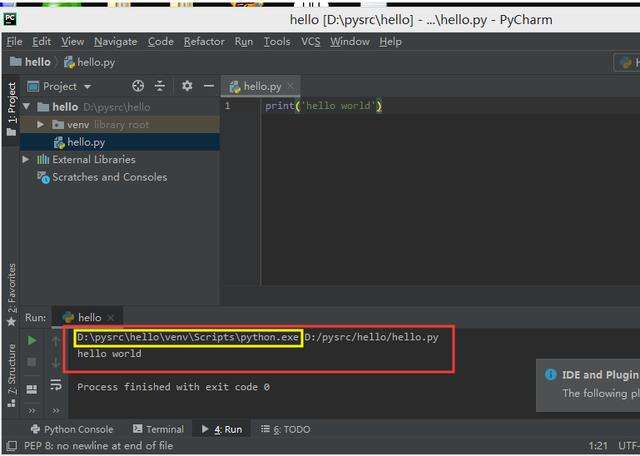Image resolution: width=640 pixels, height=456 pixels.
Task: Open the Code menu
Action: 161,42
